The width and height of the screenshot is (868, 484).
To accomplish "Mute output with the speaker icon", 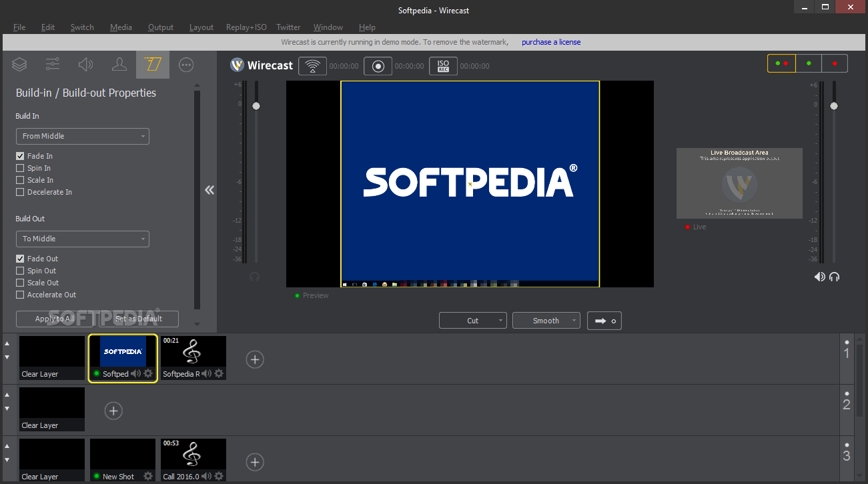I will click(x=820, y=277).
